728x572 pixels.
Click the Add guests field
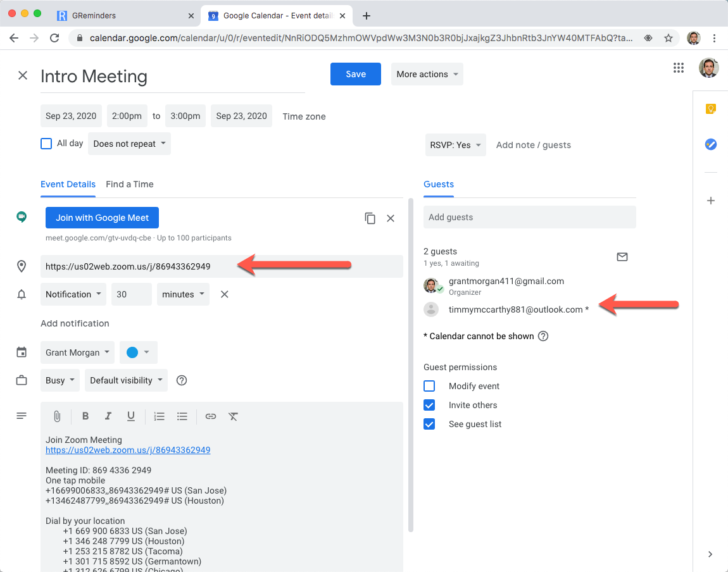pos(529,217)
